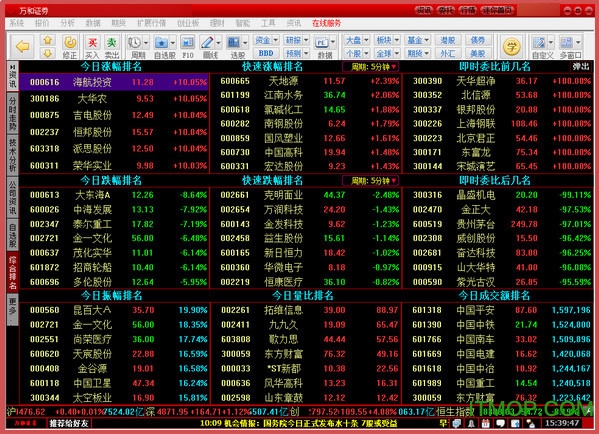
Task: Select the 贵州茅台 600519 row
Action: [x=498, y=224]
